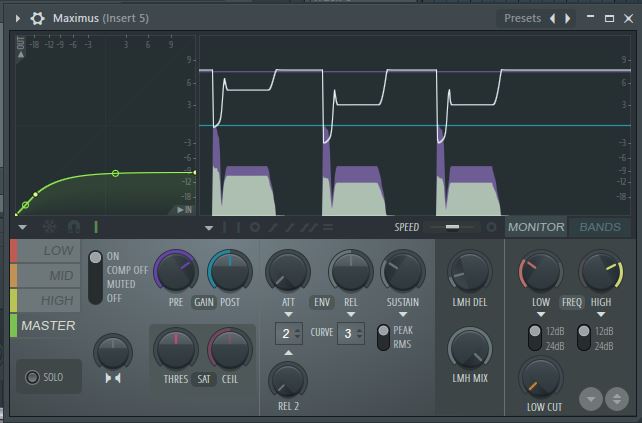The width and height of the screenshot is (642, 423).
Task: Toggle the snap magnet icon
Action: (x=74, y=227)
